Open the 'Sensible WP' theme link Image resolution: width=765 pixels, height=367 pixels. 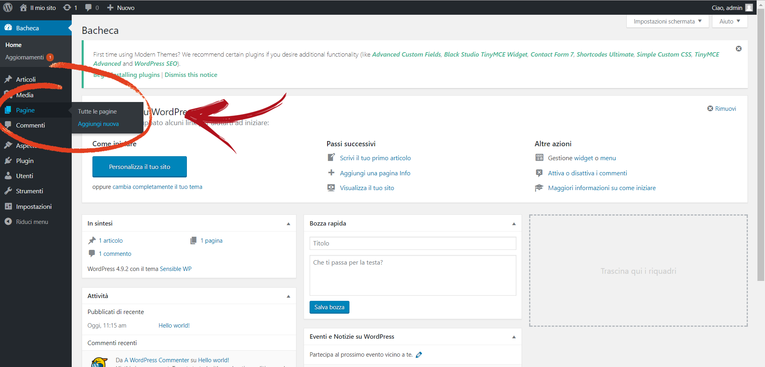point(177,269)
